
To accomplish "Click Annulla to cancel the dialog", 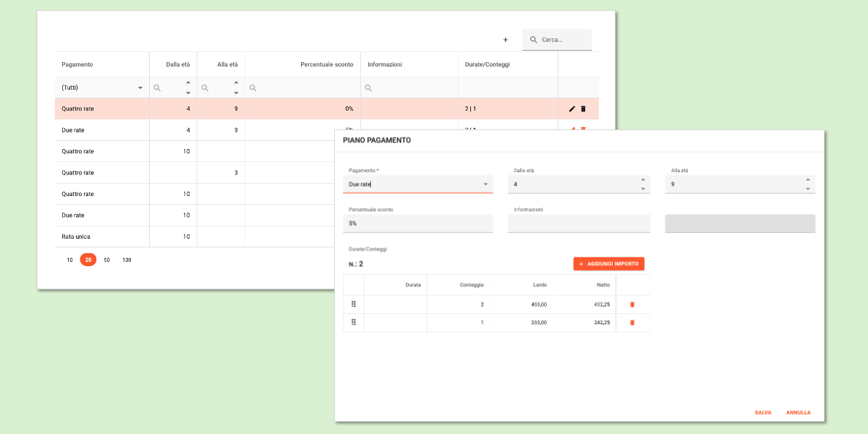I will [x=798, y=412].
